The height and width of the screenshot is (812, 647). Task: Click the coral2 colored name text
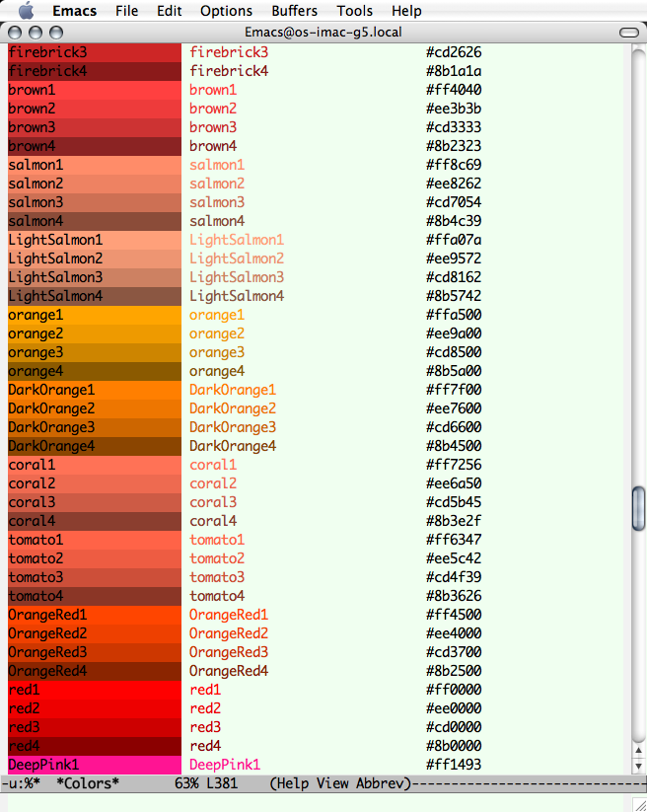pos(213,483)
